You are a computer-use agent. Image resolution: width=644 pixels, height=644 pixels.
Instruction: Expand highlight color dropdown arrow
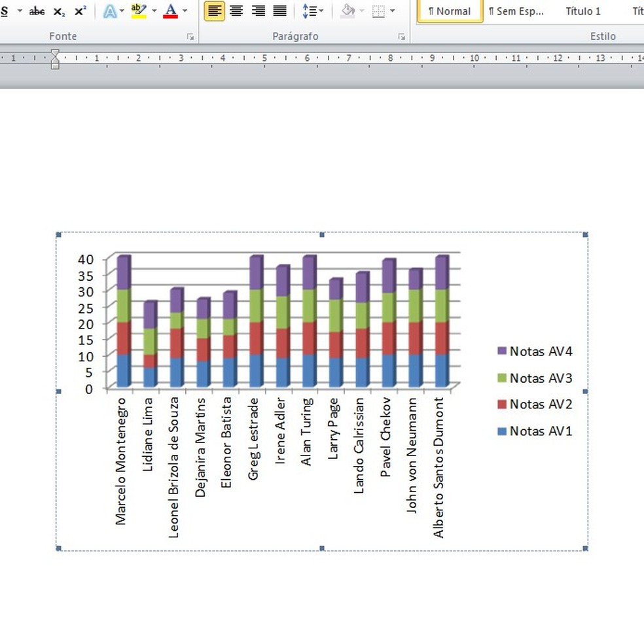[x=154, y=11]
